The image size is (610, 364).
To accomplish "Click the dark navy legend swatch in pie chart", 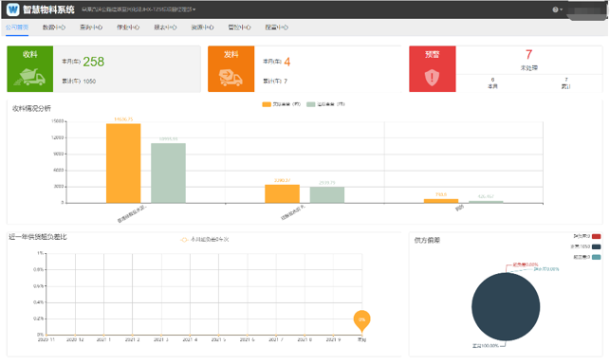I will coord(596,246).
